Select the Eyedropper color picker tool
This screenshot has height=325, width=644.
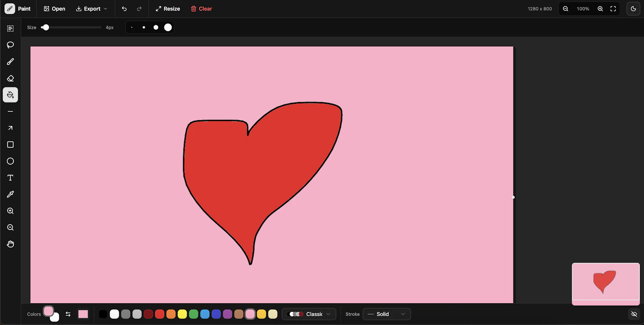[10, 194]
